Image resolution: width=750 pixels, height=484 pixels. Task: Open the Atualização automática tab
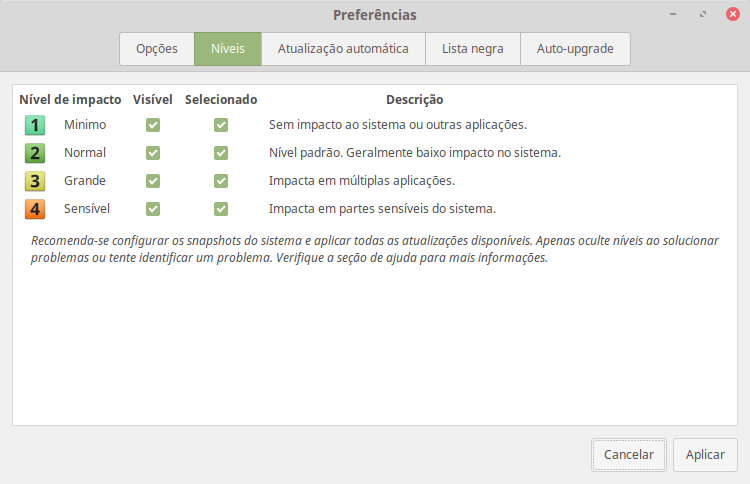point(343,48)
